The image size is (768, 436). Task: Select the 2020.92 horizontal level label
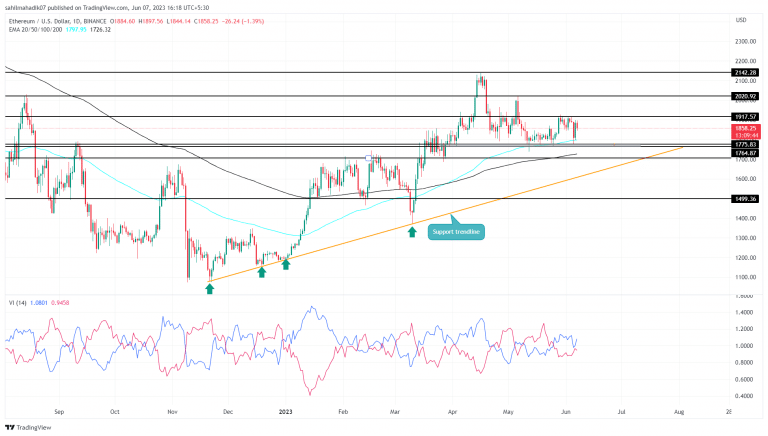(x=746, y=96)
